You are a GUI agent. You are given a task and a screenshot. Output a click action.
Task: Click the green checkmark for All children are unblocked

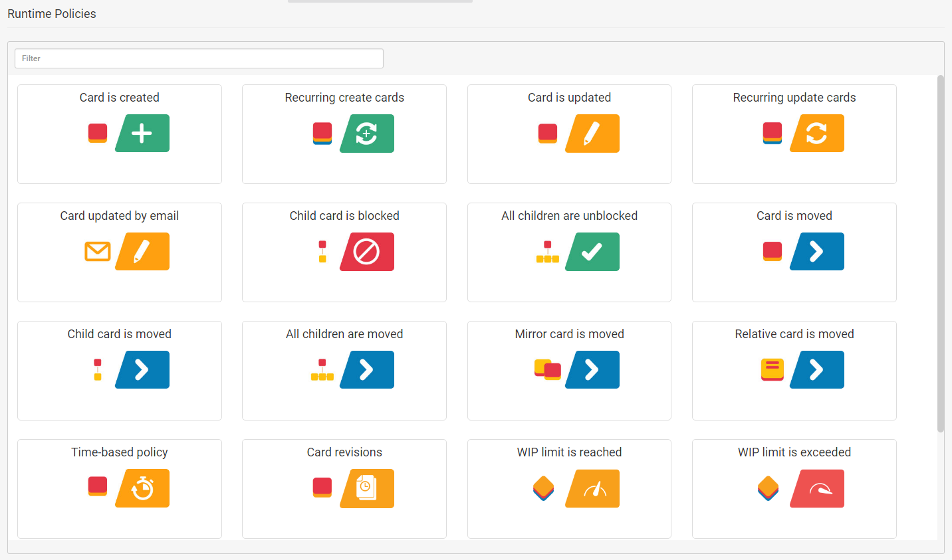[x=592, y=252]
